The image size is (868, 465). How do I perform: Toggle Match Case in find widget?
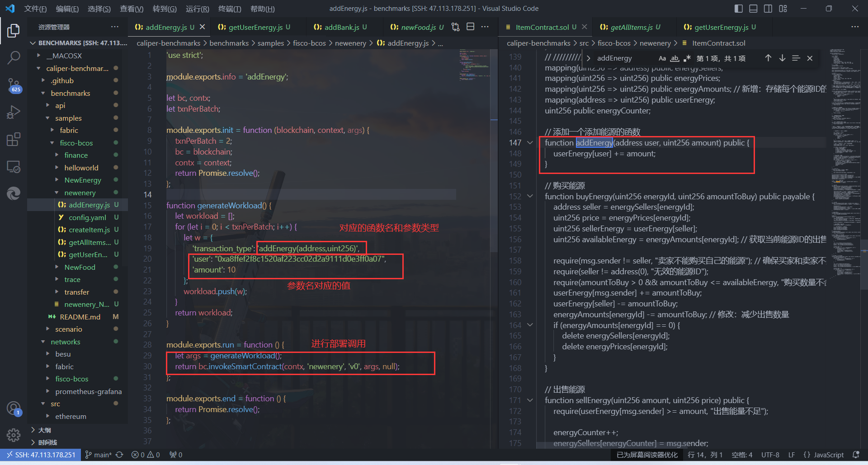(662, 58)
